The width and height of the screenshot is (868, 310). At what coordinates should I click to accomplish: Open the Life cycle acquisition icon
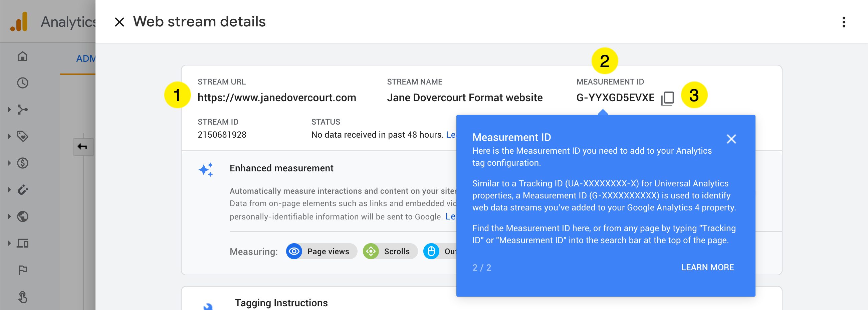tap(23, 110)
